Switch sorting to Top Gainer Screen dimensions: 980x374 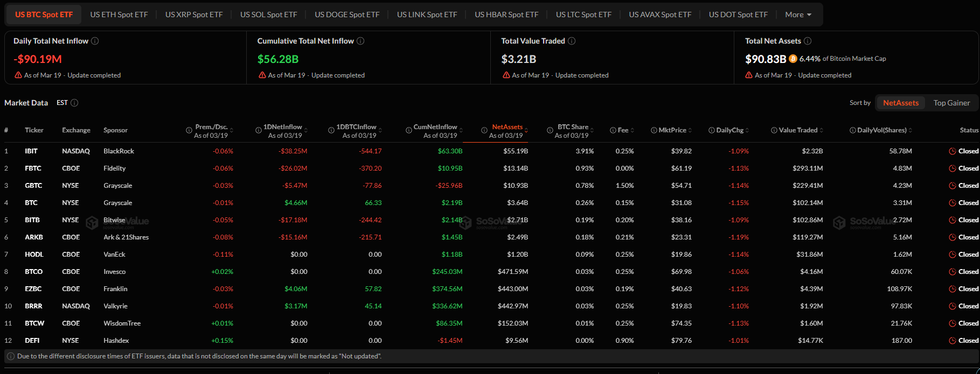click(951, 103)
